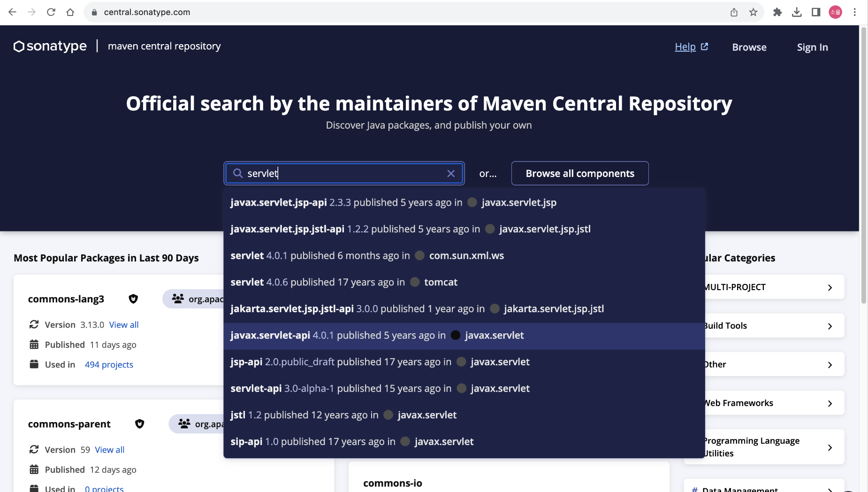Viewport: 868px width, 492px height.
Task: Reload the page with the refresh icon
Action: click(x=51, y=12)
